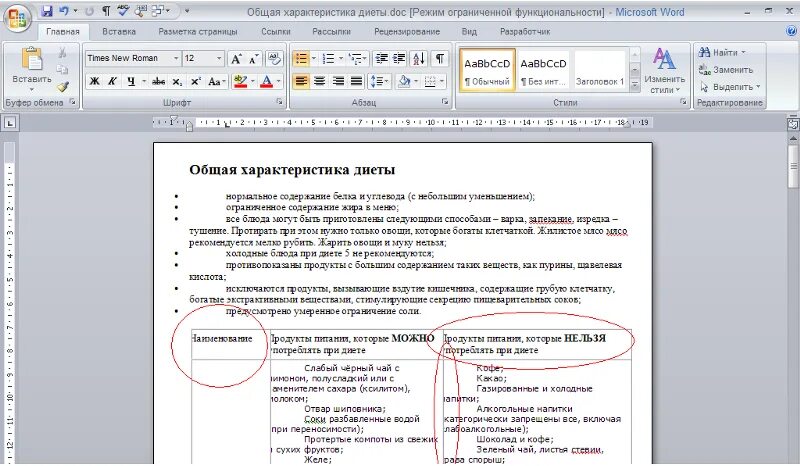Viewport: 800px width, 466px height.
Task: Open the round Office button menu
Action: (17, 18)
